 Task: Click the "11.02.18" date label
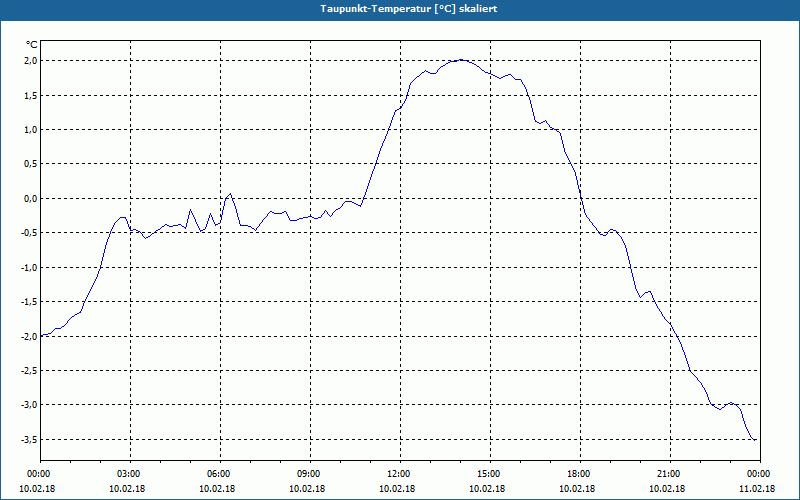[757, 489]
